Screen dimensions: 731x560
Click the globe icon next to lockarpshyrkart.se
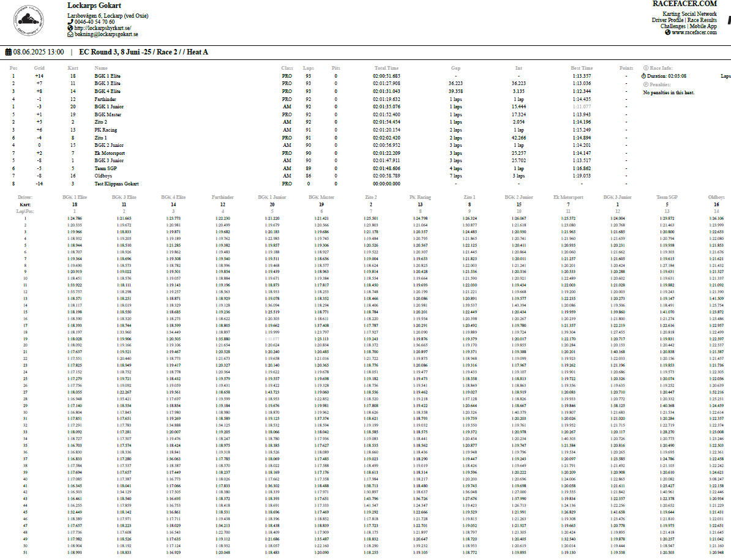tap(70, 28)
